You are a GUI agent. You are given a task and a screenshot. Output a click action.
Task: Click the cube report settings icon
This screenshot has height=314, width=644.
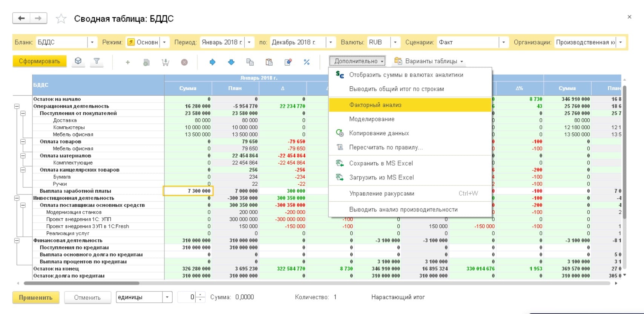[78, 61]
